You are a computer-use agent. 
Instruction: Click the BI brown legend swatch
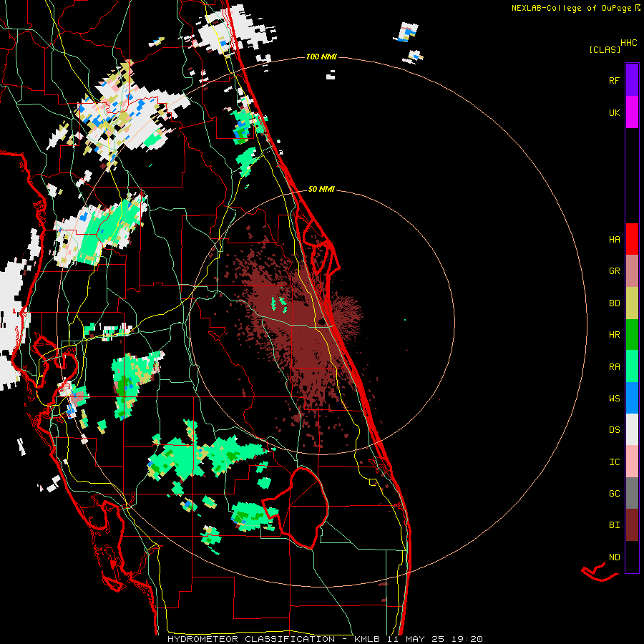coord(632,525)
